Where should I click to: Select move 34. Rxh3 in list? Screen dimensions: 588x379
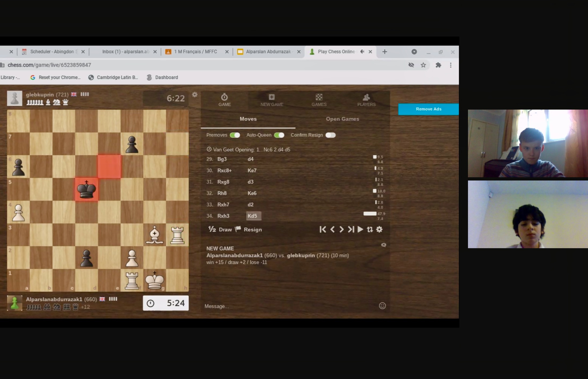(223, 216)
